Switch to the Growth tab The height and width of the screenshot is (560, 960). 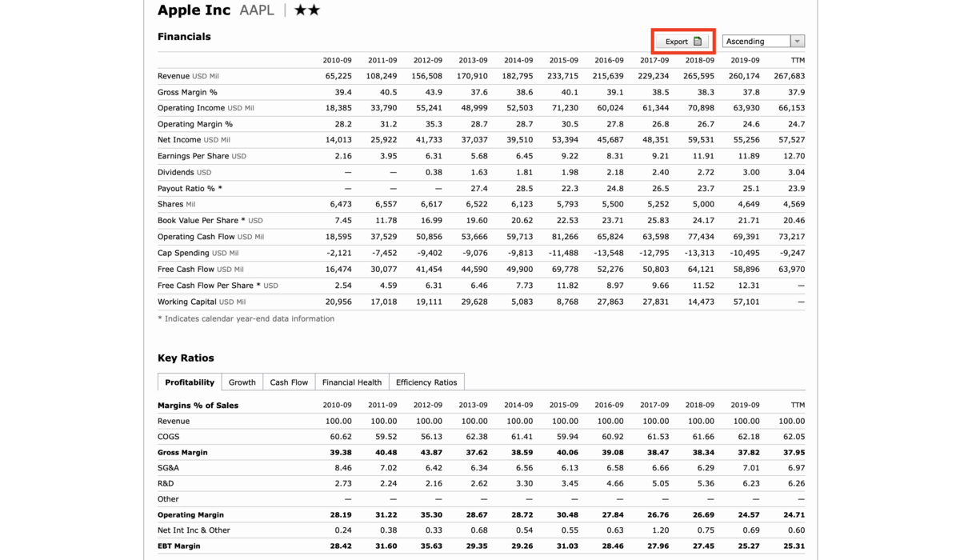[242, 382]
